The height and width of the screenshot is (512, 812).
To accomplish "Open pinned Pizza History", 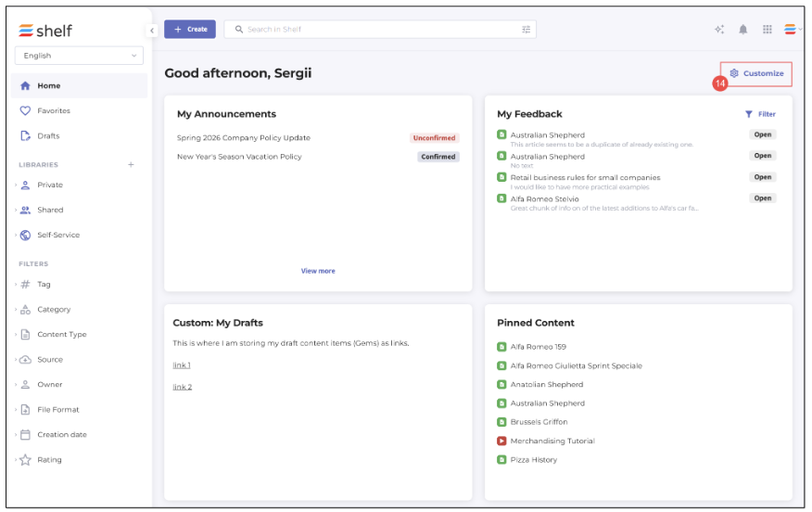I will click(x=533, y=460).
